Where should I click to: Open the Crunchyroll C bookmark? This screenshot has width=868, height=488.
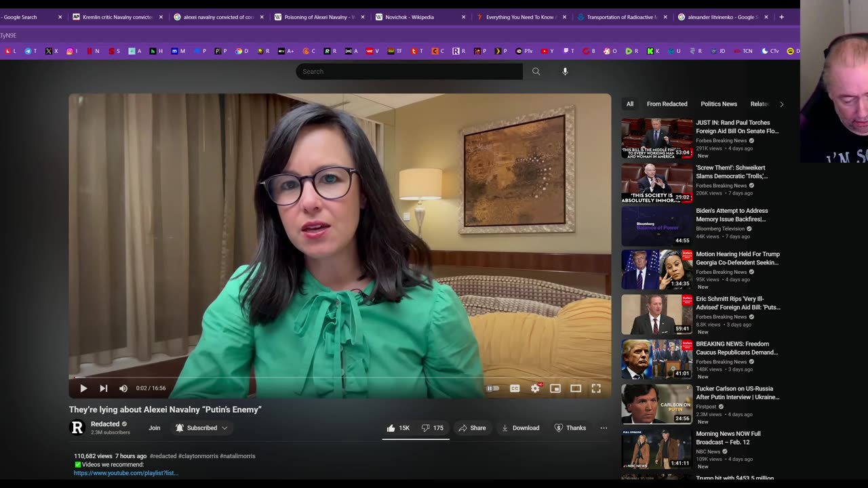(309, 51)
